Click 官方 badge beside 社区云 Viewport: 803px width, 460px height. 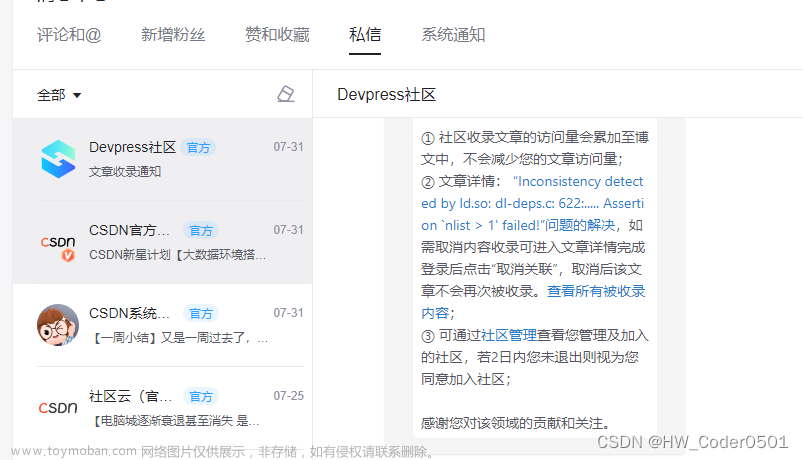[201, 396]
